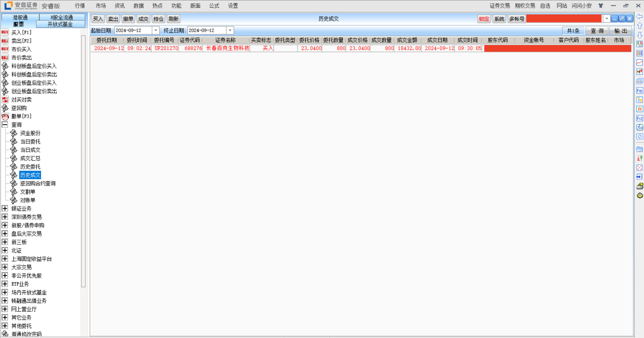Expand the 银证业务 tree node
Image resolution: width=644 pixels, height=338 pixels.
click(x=5, y=209)
